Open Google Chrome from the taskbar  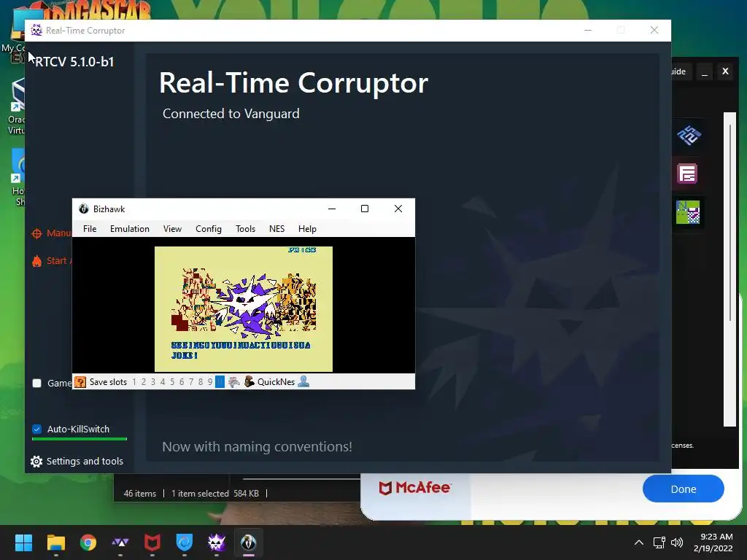88,542
